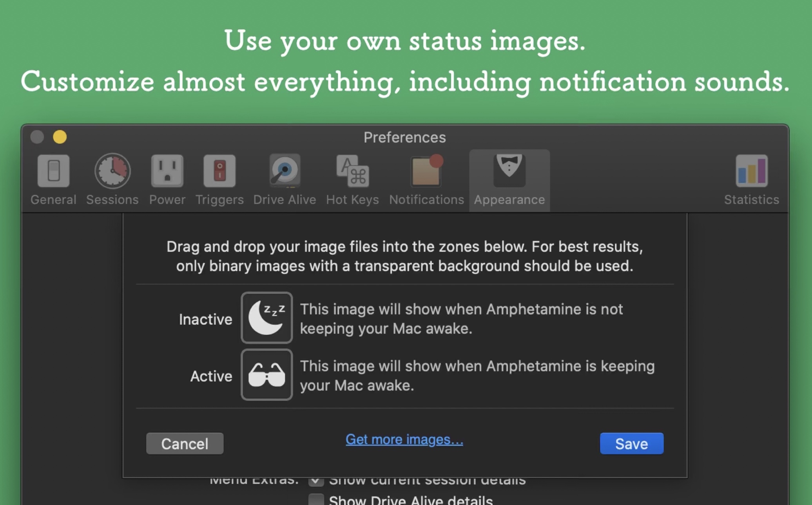Open the Triggers switch icon
This screenshot has height=505, width=812.
(219, 171)
